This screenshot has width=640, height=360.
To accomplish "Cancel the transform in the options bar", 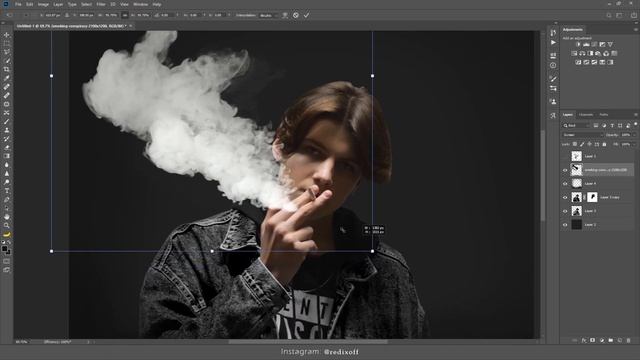I will coord(296,15).
